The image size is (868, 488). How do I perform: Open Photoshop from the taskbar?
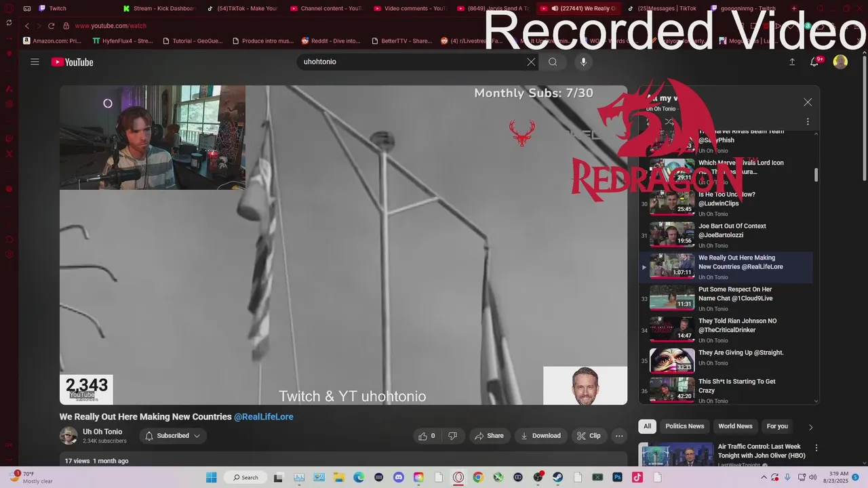[x=618, y=477]
